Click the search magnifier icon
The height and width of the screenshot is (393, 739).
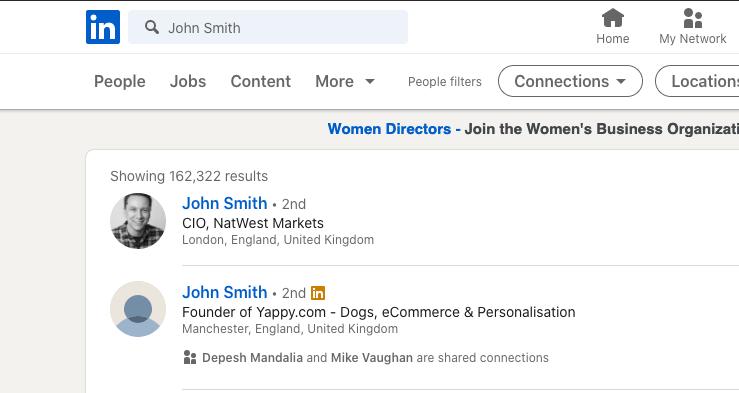[152, 27]
